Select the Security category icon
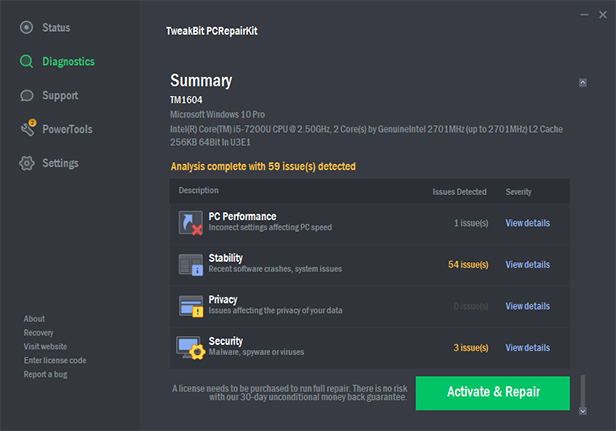This screenshot has width=616, height=431. pyautogui.click(x=191, y=348)
